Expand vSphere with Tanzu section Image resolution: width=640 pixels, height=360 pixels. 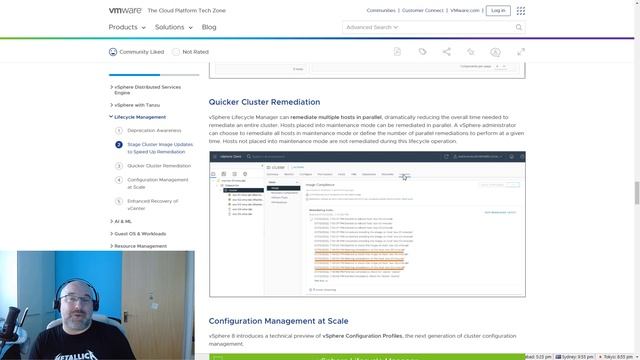point(135,105)
